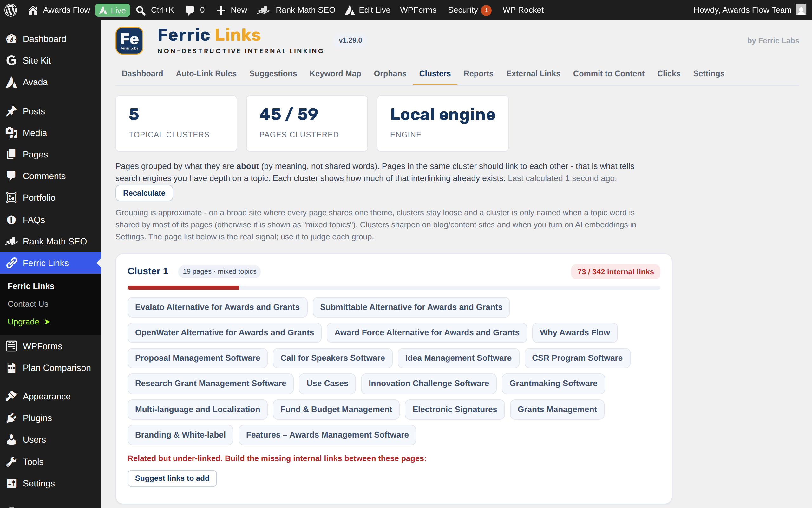Click the Plugins plug icon

point(11,418)
